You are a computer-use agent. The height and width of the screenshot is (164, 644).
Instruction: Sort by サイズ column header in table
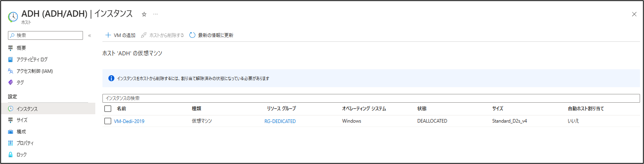[497, 109]
